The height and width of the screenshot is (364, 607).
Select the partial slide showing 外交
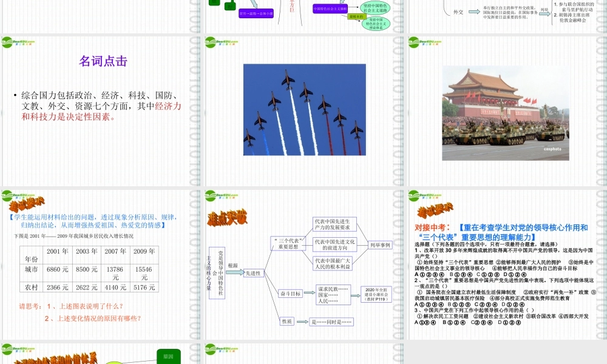click(x=507, y=16)
